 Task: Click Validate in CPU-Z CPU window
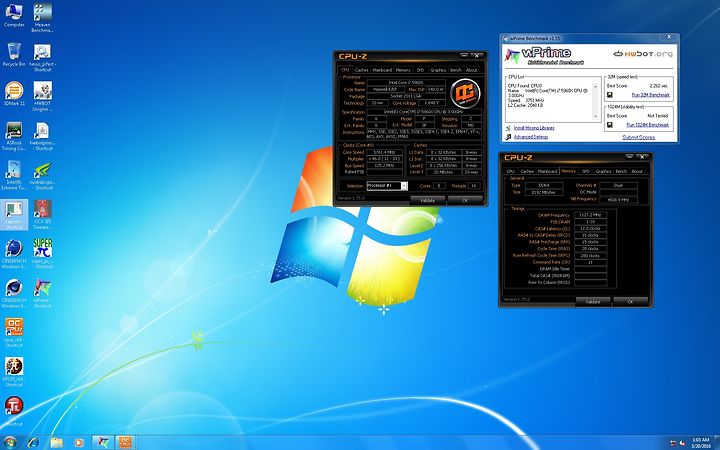(428, 200)
